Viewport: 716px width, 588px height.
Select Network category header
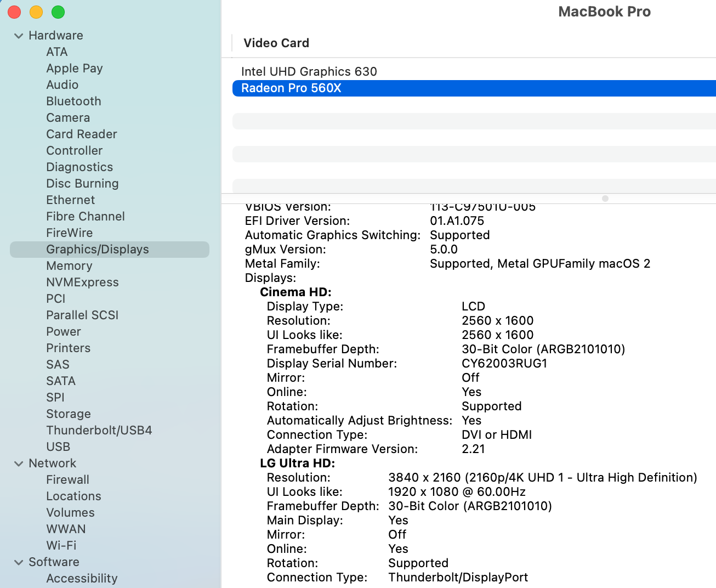tap(53, 463)
